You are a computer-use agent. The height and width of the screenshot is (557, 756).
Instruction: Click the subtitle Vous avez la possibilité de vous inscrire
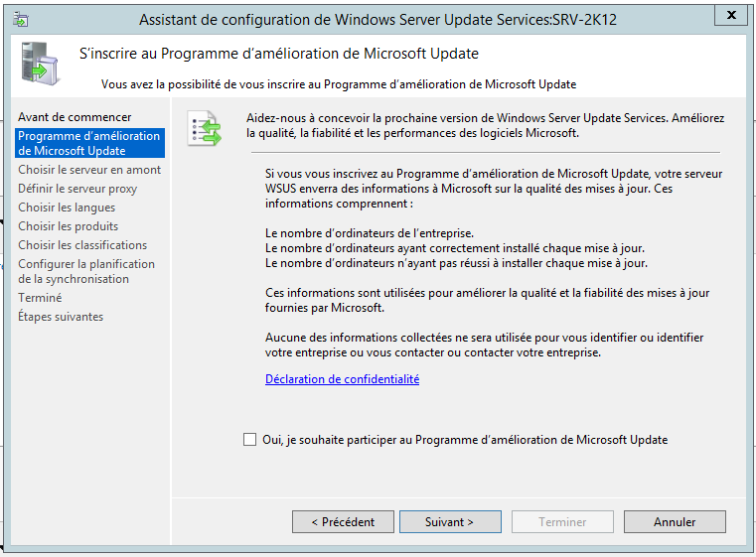[339, 84]
